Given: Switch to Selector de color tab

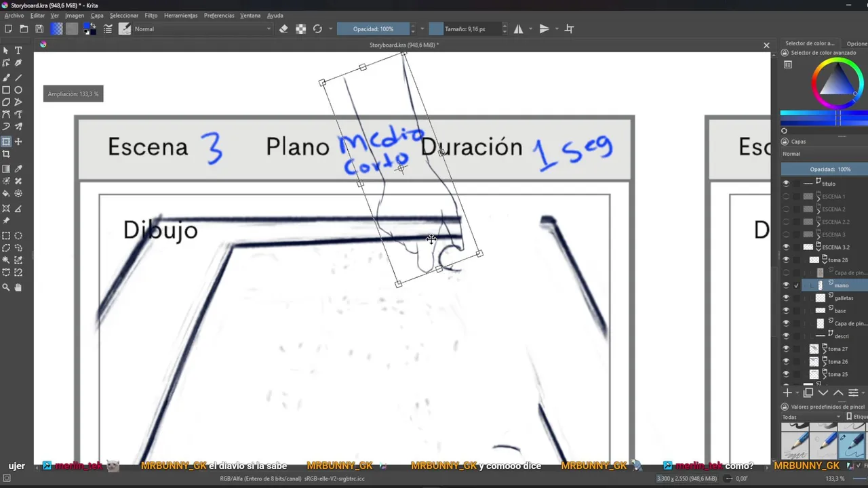Looking at the screenshot, I should (x=810, y=43).
